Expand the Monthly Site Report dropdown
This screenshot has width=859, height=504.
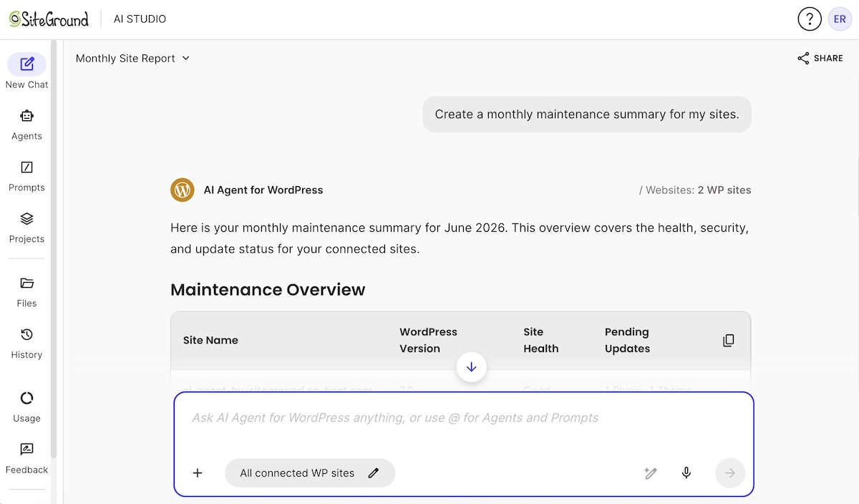133,58
